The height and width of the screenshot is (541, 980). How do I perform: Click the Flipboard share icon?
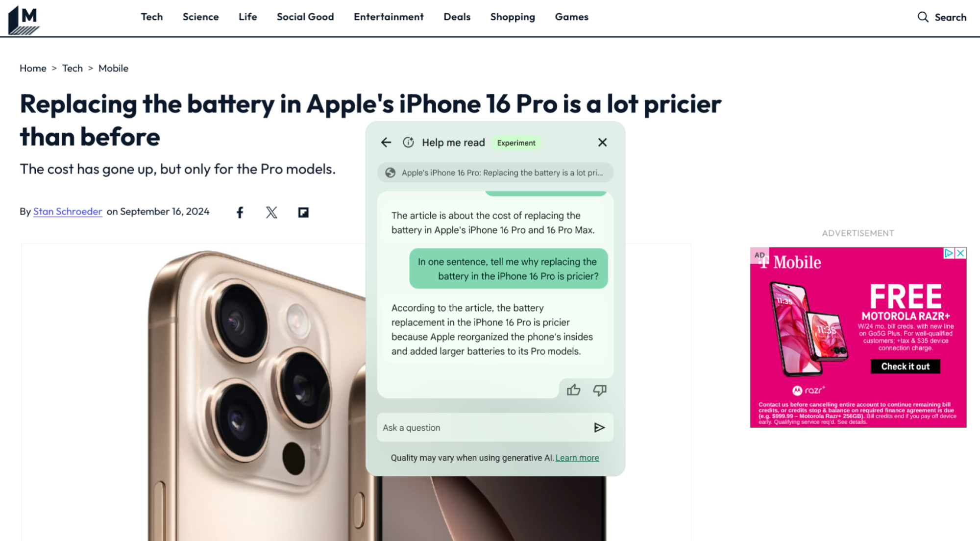coord(303,213)
